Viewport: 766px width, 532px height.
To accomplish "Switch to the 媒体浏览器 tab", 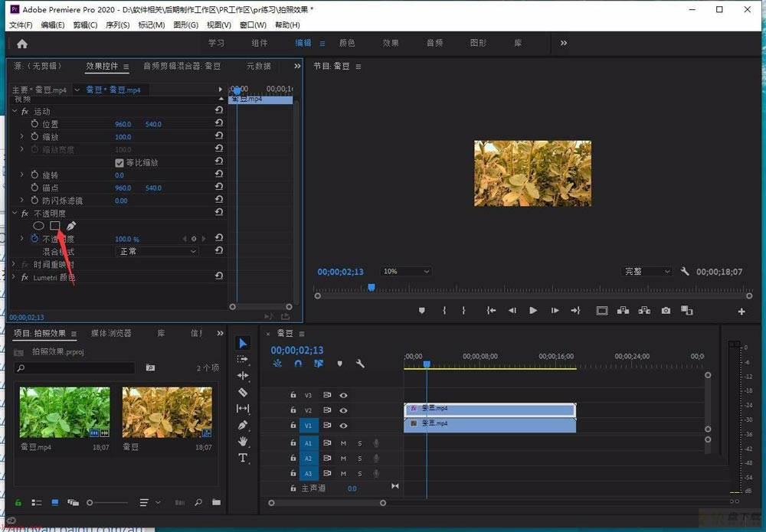I will [x=111, y=333].
